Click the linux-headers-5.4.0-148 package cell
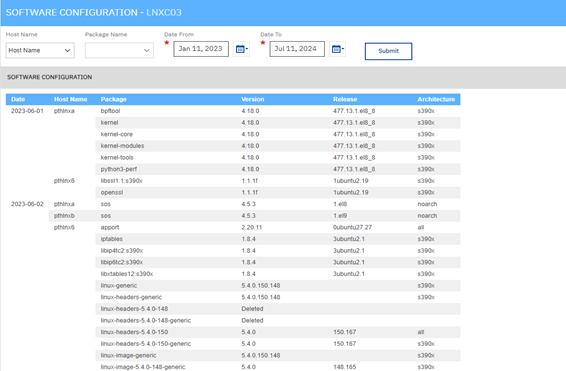 point(134,309)
